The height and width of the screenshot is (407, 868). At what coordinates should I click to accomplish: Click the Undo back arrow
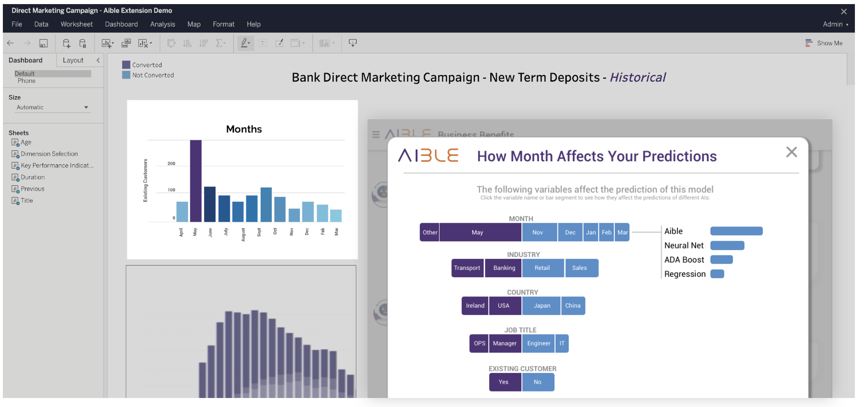point(11,43)
